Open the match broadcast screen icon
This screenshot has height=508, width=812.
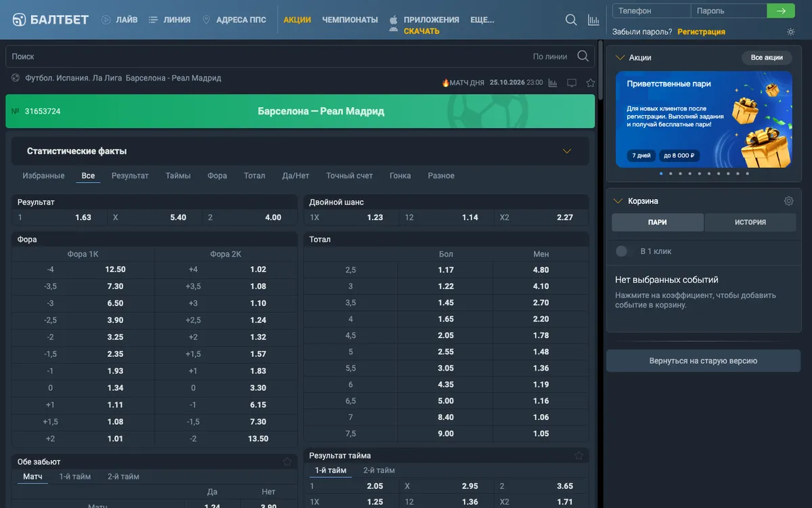tap(572, 83)
